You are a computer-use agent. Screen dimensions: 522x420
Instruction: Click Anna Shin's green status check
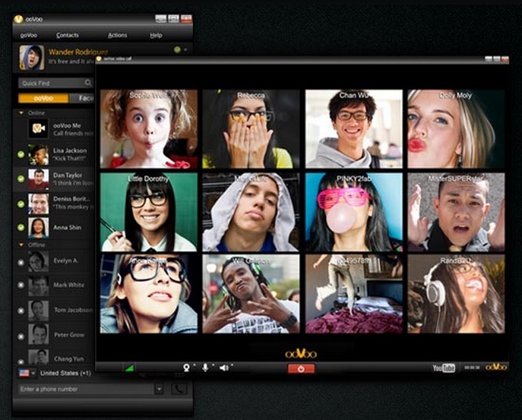[x=21, y=228]
